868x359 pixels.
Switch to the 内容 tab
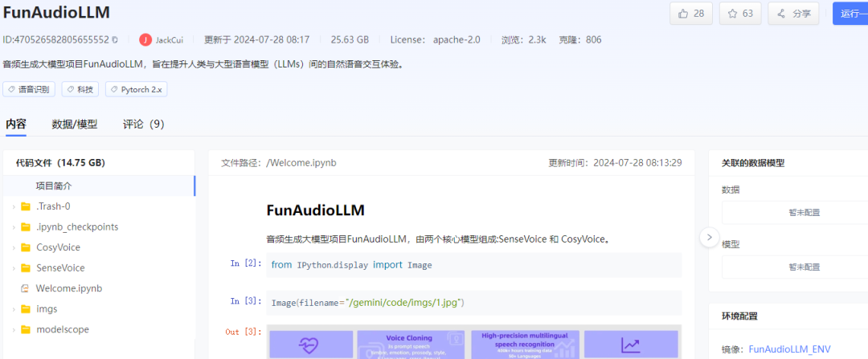[x=15, y=124]
